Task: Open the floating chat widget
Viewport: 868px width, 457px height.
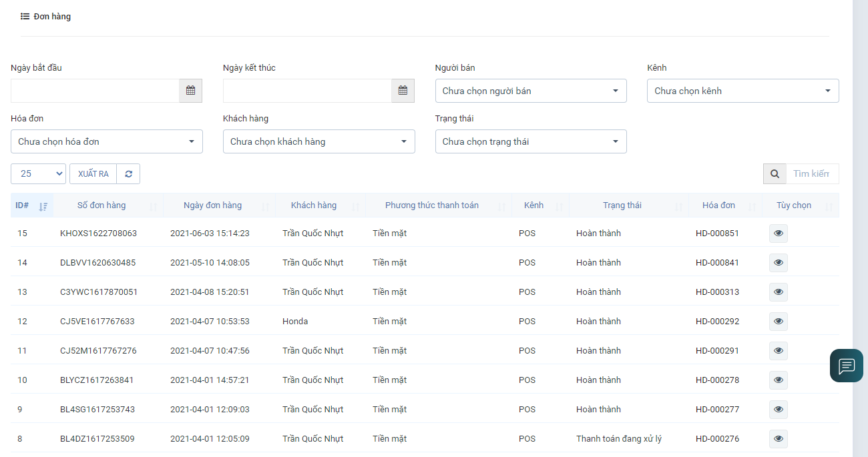Action: point(846,366)
